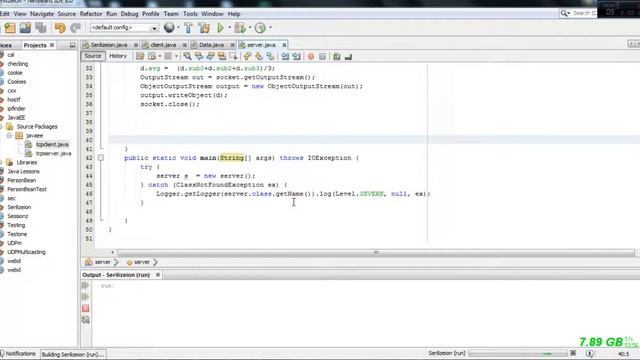Screen dimensions: 640x360
Task: Open dropdown arrow next to Profile icon
Action: click(270, 28)
